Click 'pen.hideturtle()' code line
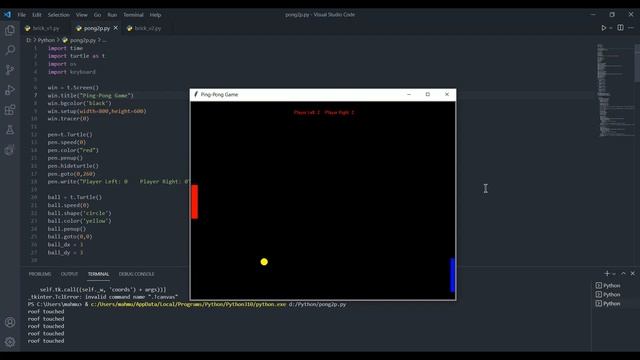The width and height of the screenshot is (640, 360). pyautogui.click(x=73, y=166)
